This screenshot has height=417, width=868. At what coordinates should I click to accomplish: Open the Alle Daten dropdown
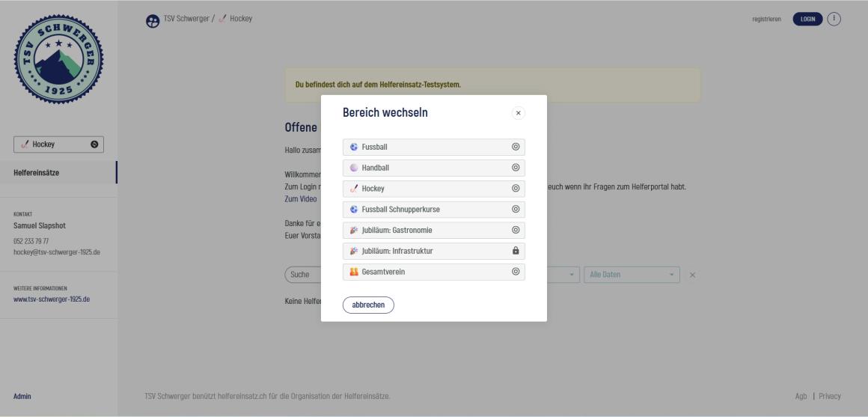(632, 275)
